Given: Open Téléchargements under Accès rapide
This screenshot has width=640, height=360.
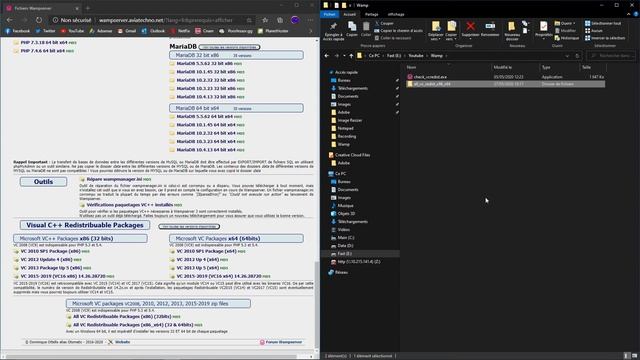Looking at the screenshot, I should pyautogui.click(x=353, y=88).
